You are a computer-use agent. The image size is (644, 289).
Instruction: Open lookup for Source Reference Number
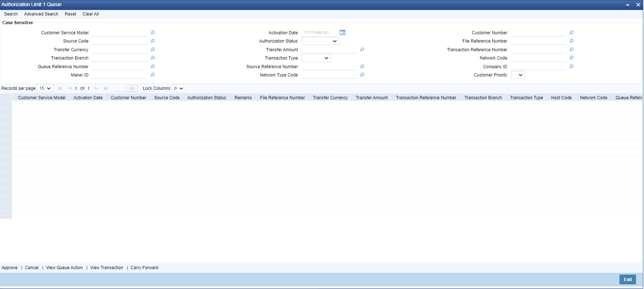point(362,66)
